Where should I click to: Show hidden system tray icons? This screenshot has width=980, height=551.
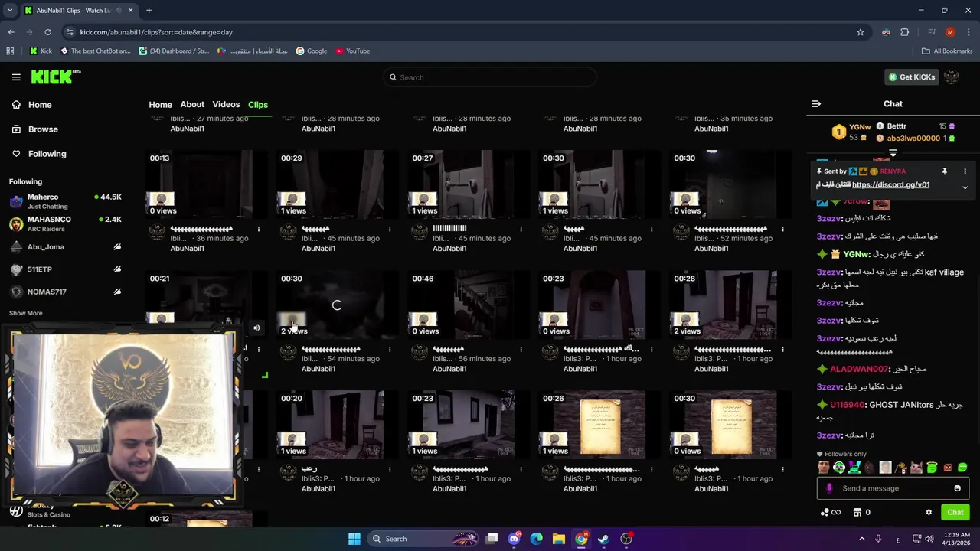pos(861,539)
